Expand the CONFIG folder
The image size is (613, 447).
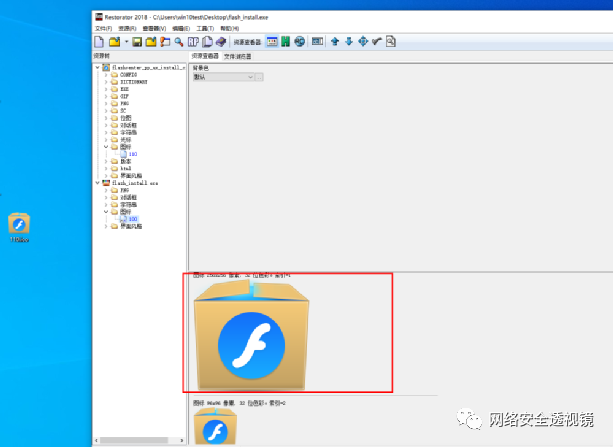coord(106,75)
